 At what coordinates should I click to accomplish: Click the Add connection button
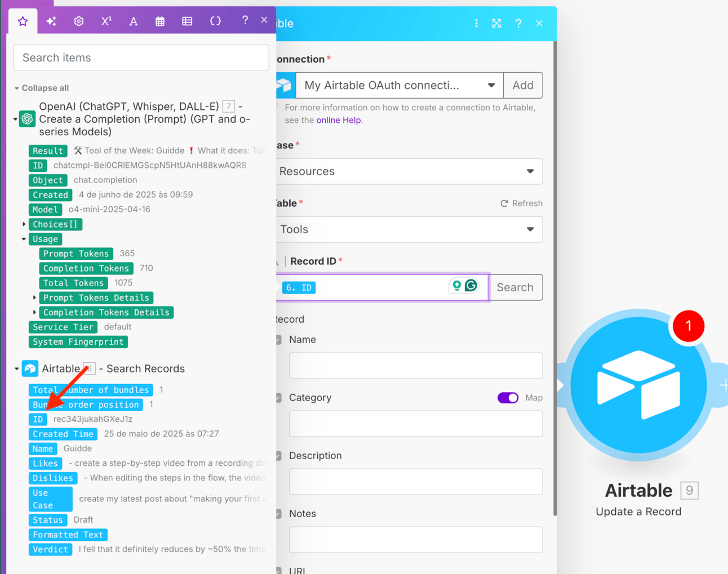(523, 85)
